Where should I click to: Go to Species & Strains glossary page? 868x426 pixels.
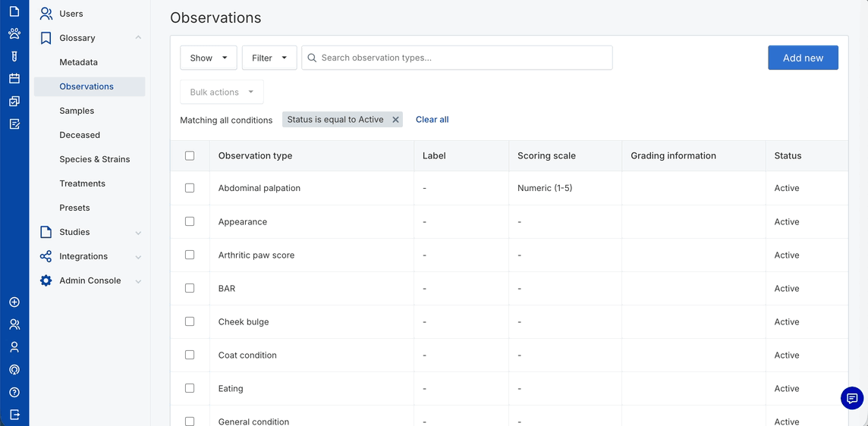pyautogui.click(x=95, y=159)
